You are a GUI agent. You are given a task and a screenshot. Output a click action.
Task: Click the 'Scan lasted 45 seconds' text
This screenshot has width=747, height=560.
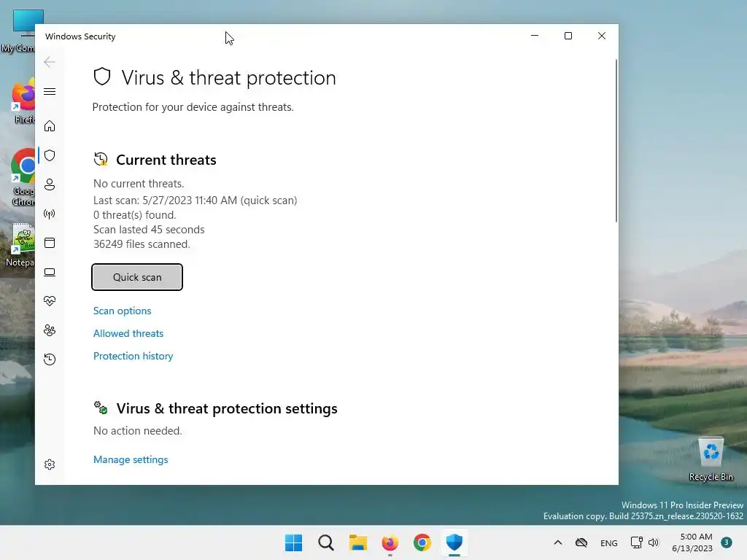(x=149, y=230)
